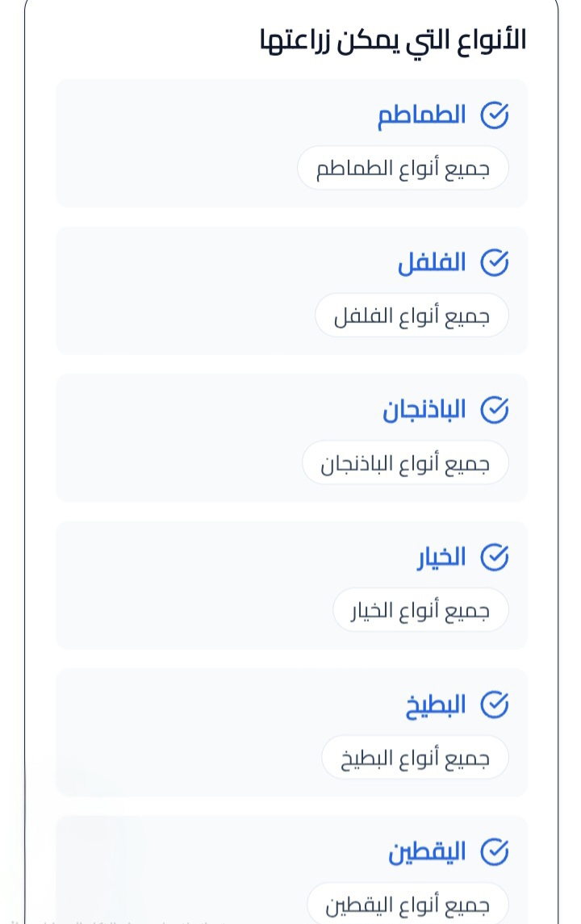Open the الباذنجان category heading

pos(424,410)
